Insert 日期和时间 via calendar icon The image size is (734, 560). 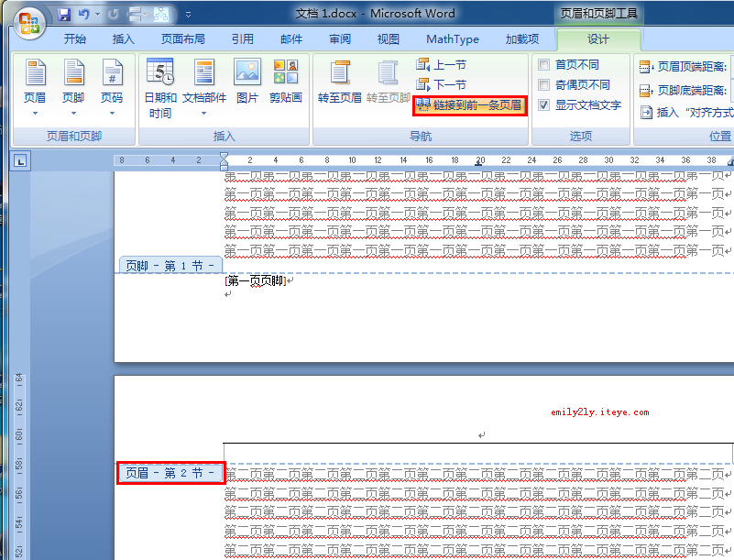(x=160, y=72)
